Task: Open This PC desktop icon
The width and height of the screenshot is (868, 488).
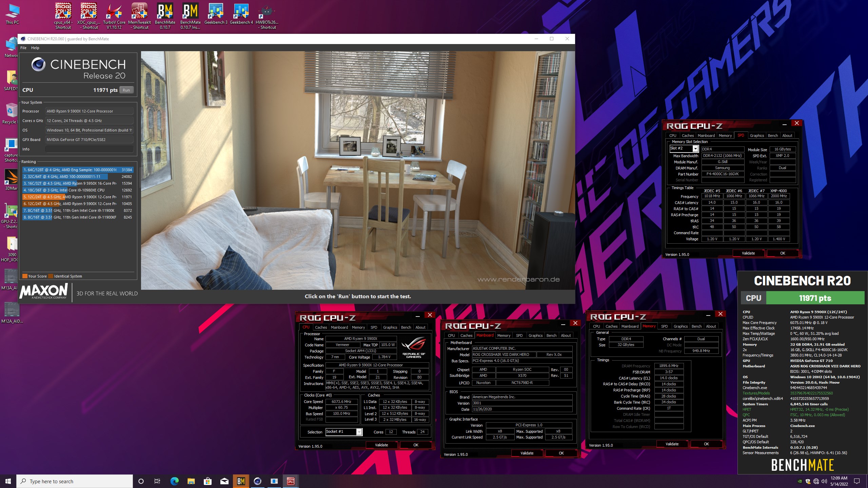Action: click(12, 14)
